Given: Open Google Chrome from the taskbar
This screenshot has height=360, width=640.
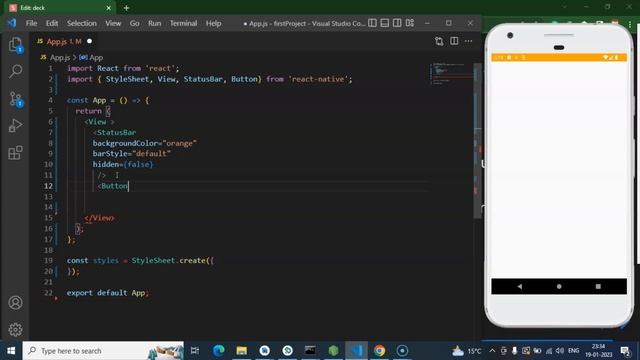Looking at the screenshot, I should (379, 351).
